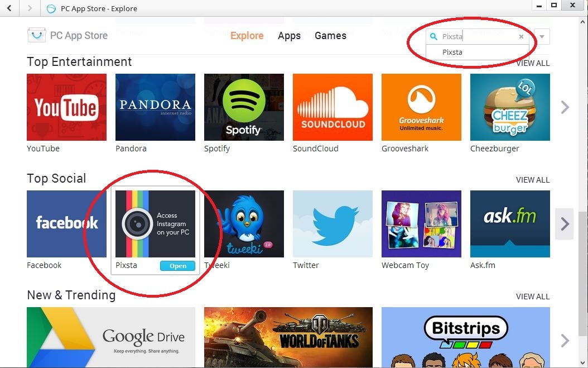Screen dimensions: 588x368
Task: Open the YouTube app tile
Action: pos(67,107)
